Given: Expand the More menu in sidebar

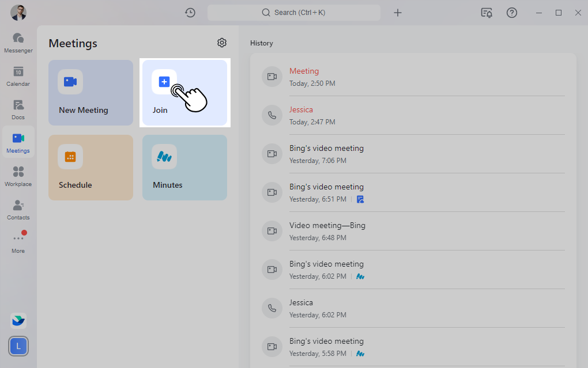Looking at the screenshot, I should [x=18, y=243].
